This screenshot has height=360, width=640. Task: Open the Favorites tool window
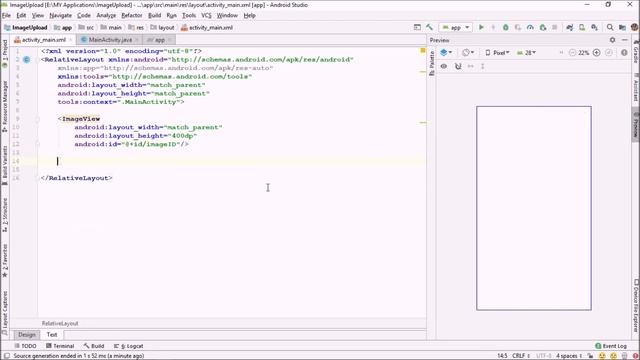(x=5, y=260)
